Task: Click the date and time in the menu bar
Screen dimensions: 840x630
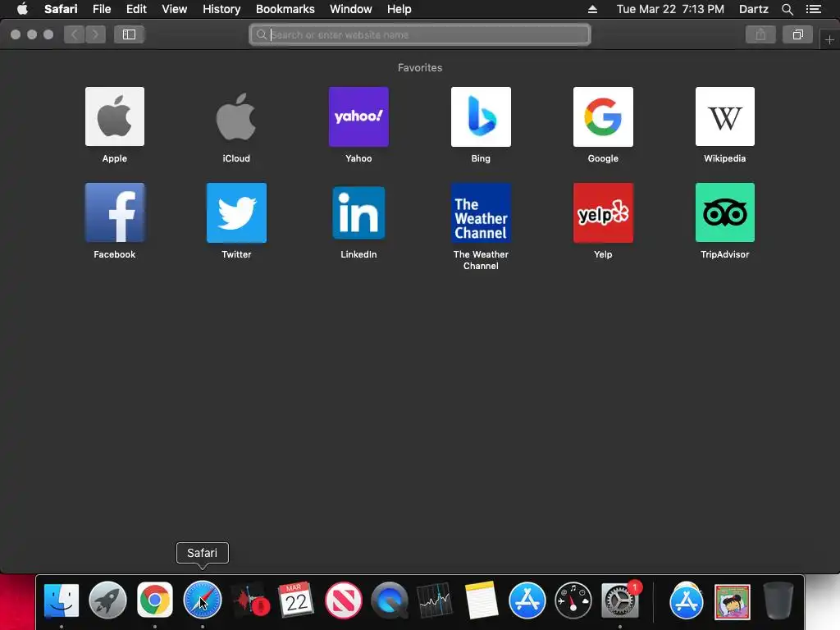Action: click(670, 9)
